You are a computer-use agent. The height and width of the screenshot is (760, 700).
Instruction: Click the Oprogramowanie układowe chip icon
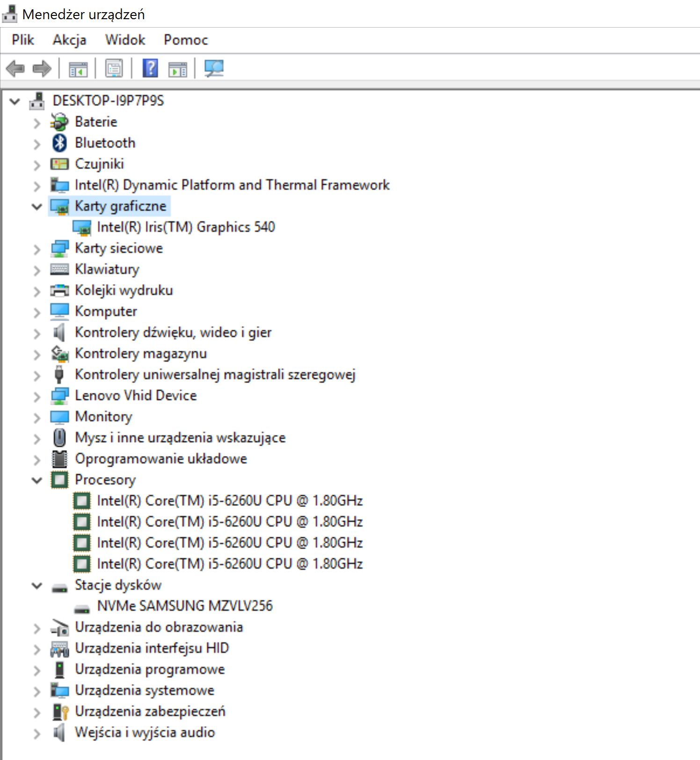click(x=59, y=459)
